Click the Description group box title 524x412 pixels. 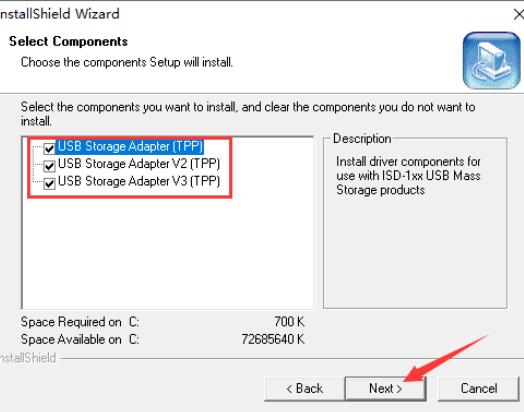(362, 139)
